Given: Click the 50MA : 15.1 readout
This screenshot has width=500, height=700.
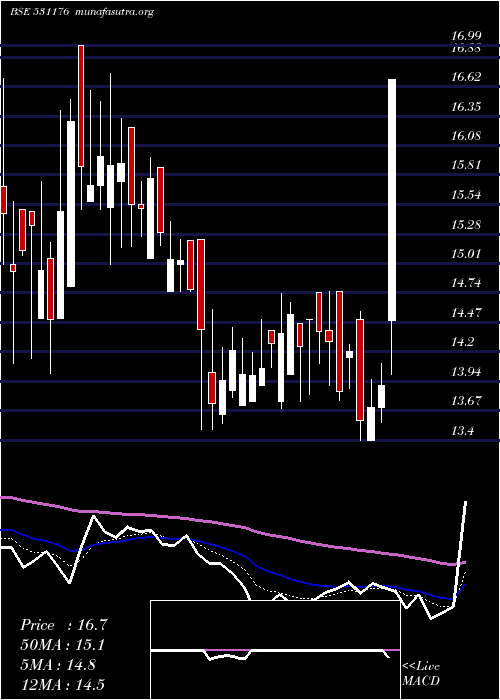Looking at the screenshot, I should (x=64, y=645).
